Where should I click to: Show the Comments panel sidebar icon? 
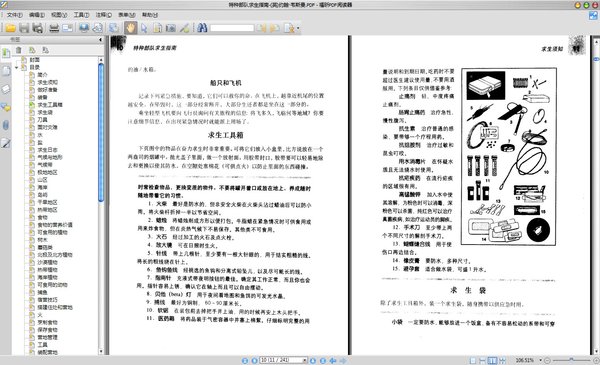pyautogui.click(x=6, y=107)
